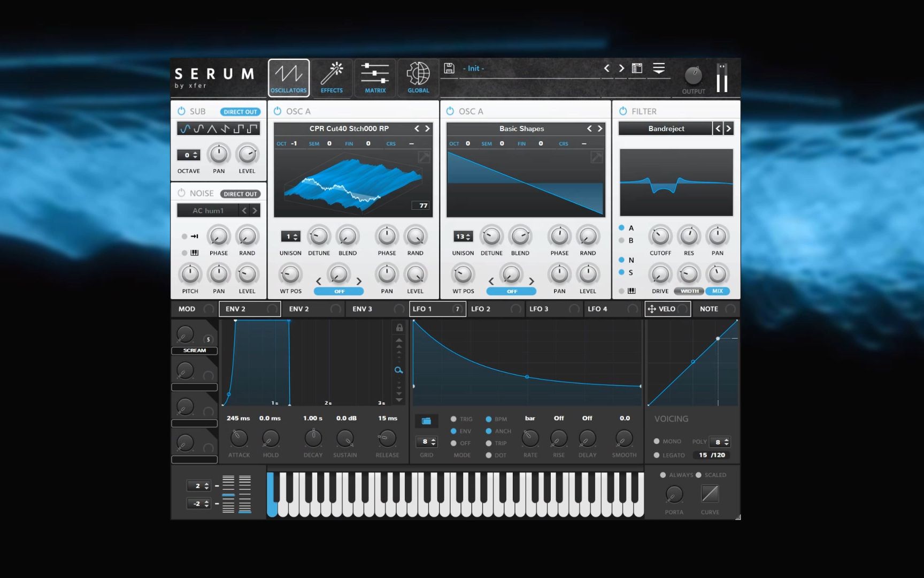Toggle the FILTER power button
924x578 pixels.
(x=623, y=111)
